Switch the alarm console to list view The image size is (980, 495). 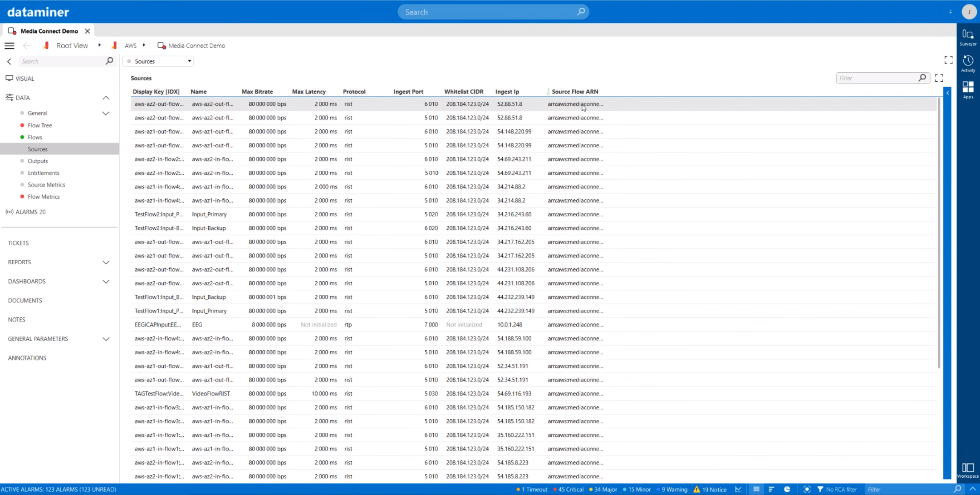click(x=756, y=489)
